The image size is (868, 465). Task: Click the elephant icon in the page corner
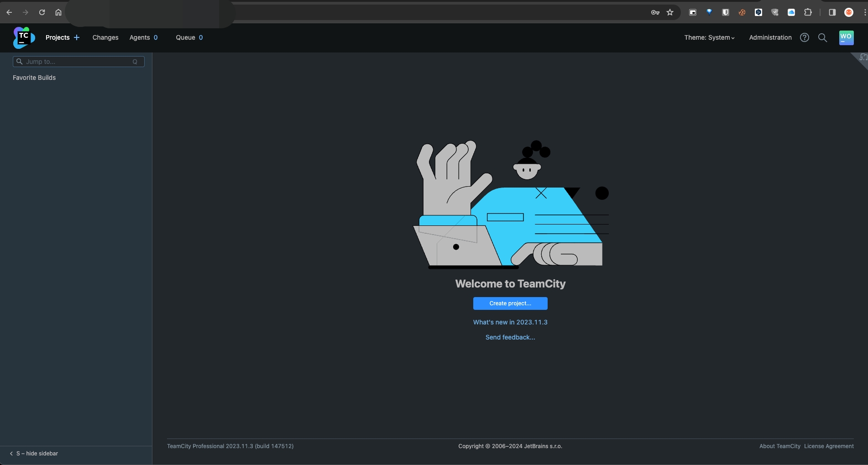863,57
